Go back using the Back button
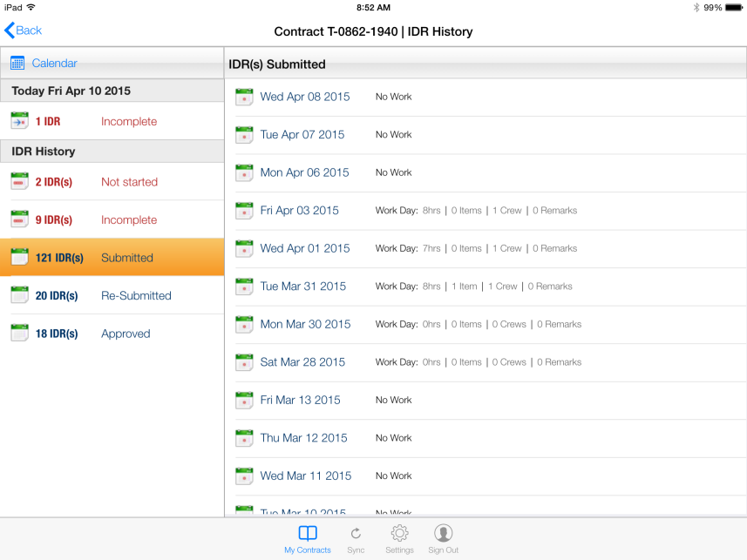The width and height of the screenshot is (747, 560). point(24,30)
